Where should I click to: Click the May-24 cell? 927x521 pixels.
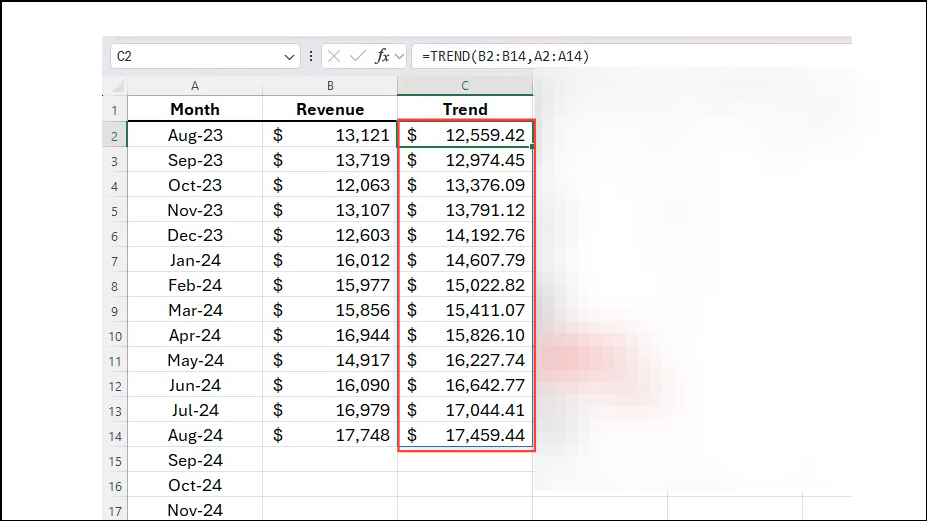point(195,360)
